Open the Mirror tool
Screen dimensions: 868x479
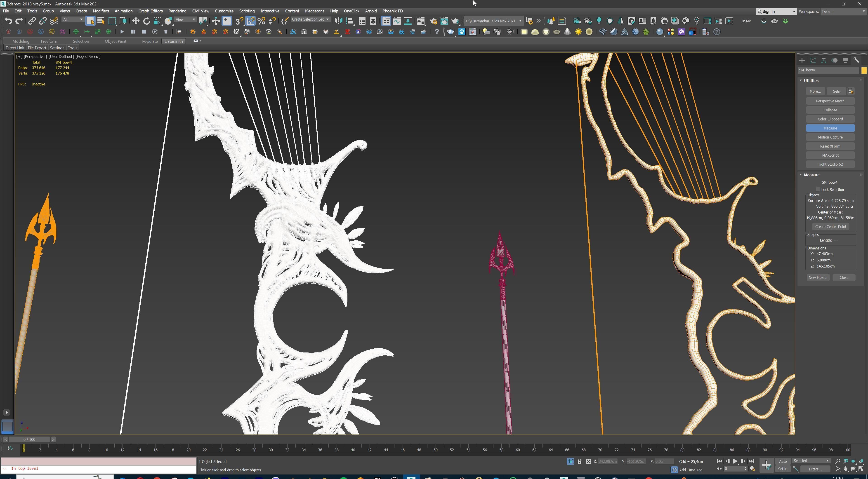pos(338,21)
